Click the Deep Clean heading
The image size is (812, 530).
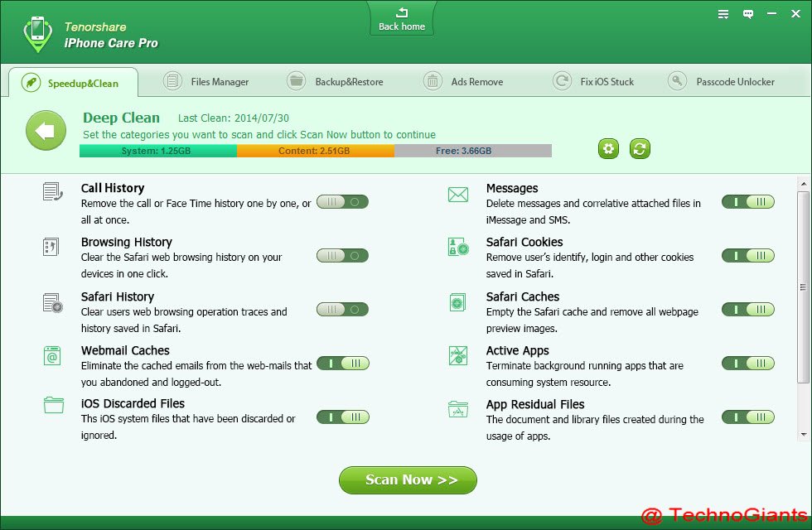pyautogui.click(x=121, y=118)
